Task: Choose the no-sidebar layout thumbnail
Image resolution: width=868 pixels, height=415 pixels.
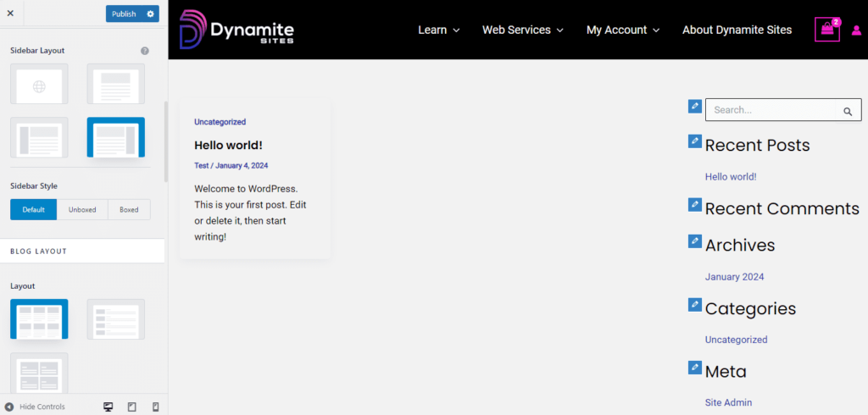Action: click(x=116, y=84)
